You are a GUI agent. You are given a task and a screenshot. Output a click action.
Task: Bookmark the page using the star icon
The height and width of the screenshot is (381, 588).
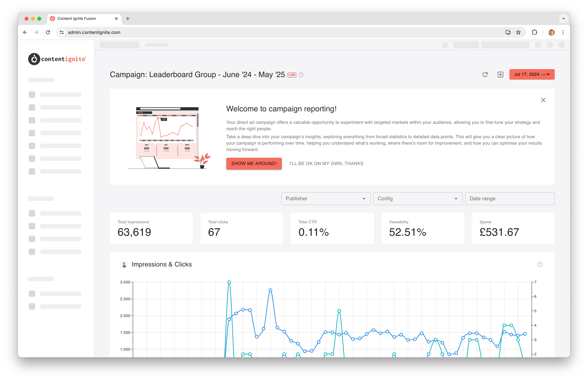pos(518,32)
